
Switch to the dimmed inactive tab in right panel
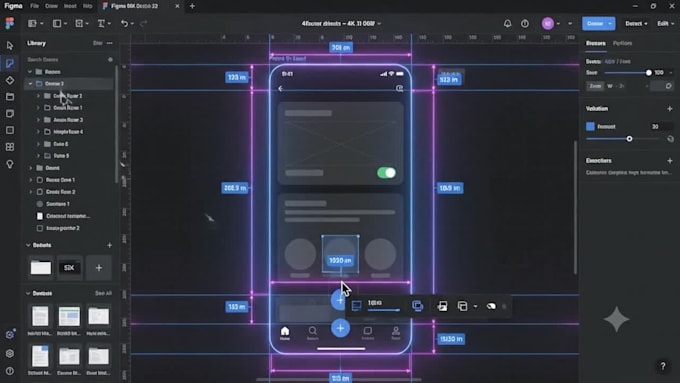[x=622, y=43]
